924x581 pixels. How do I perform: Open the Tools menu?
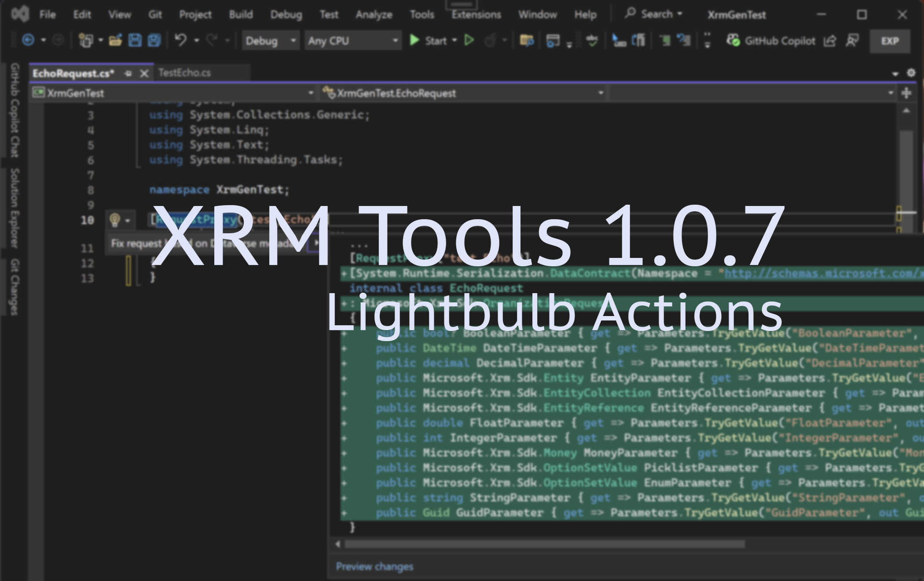click(x=422, y=15)
